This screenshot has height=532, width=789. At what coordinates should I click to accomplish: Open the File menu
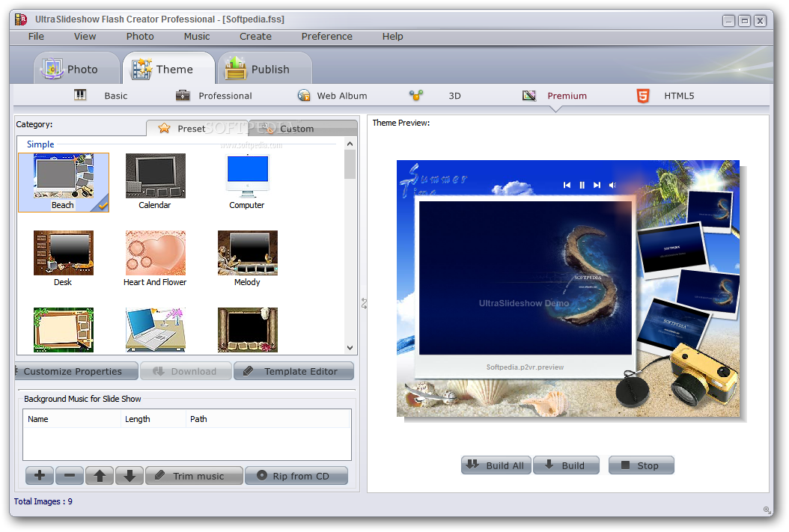36,36
